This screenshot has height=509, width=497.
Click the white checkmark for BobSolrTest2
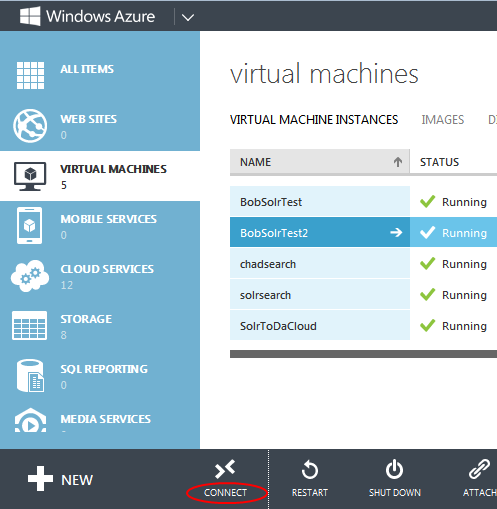tap(427, 232)
